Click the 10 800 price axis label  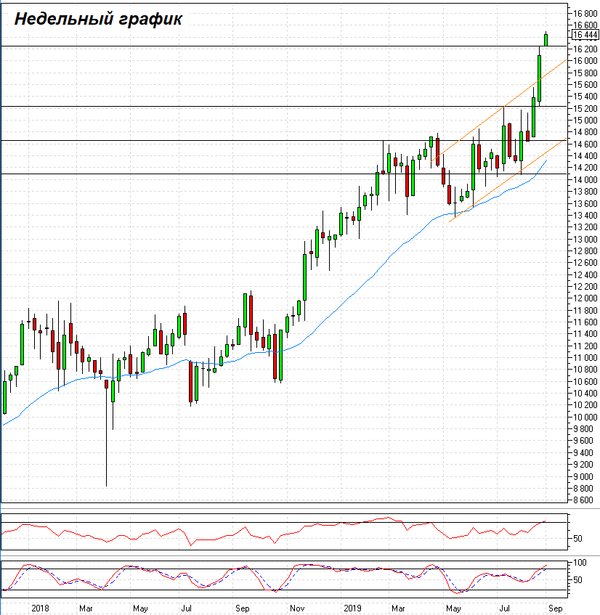pos(585,370)
